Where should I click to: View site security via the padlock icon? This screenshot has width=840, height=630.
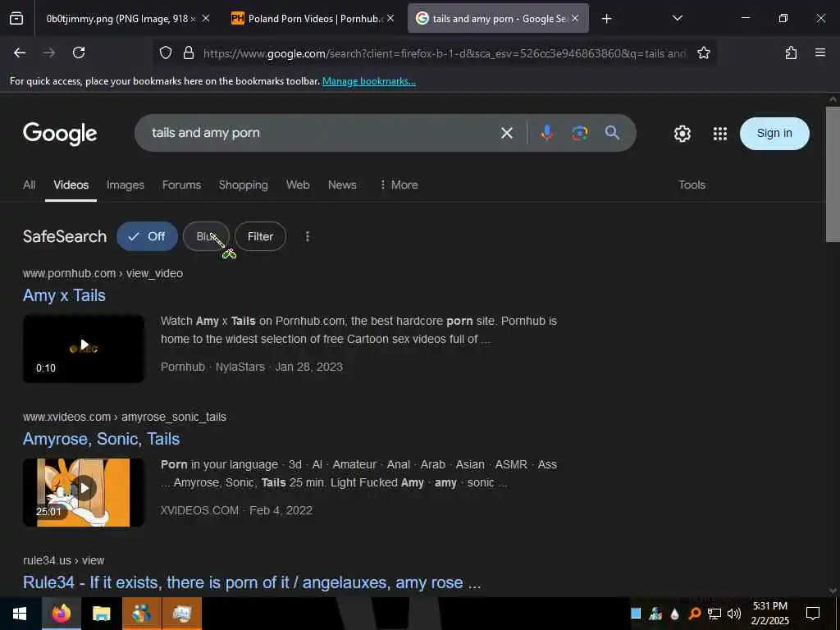188,53
